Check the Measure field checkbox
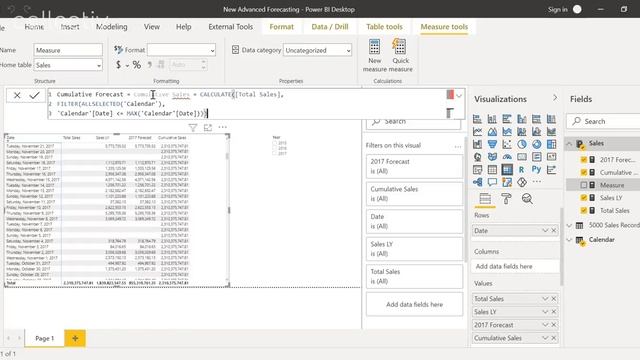The image size is (640, 360). click(x=584, y=185)
